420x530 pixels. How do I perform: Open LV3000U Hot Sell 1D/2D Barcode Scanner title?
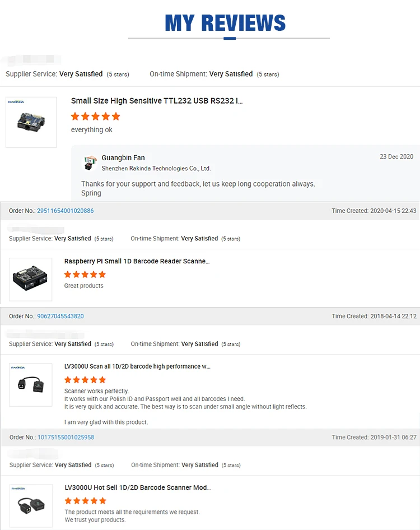pyautogui.click(x=138, y=487)
